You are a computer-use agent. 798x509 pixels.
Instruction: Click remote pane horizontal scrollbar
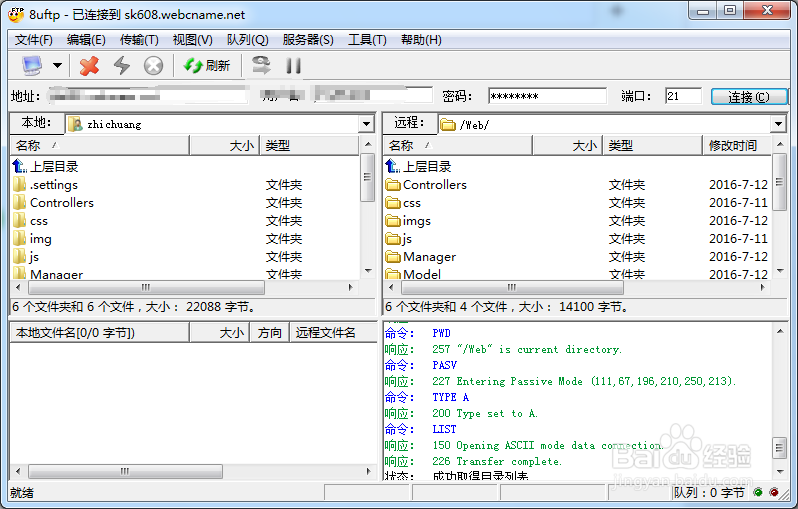(x=512, y=287)
